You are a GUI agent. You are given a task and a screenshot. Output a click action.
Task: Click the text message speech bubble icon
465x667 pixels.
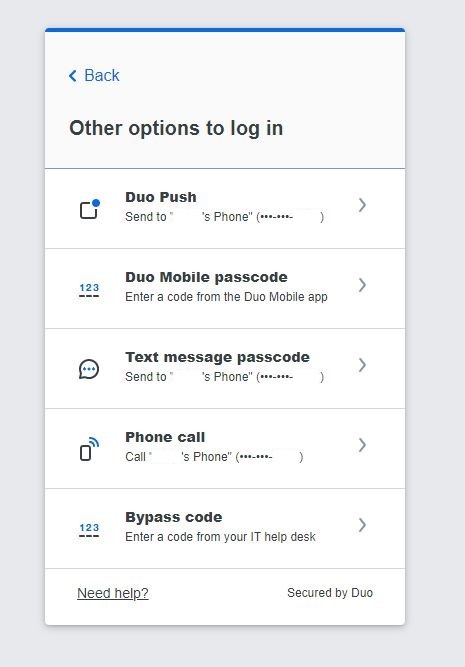pos(89,369)
